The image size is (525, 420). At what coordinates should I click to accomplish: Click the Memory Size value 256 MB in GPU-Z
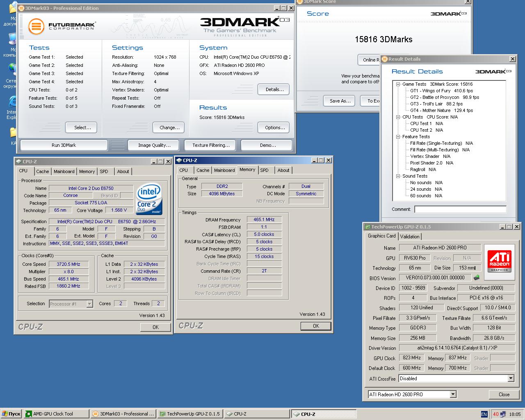pyautogui.click(x=418, y=338)
